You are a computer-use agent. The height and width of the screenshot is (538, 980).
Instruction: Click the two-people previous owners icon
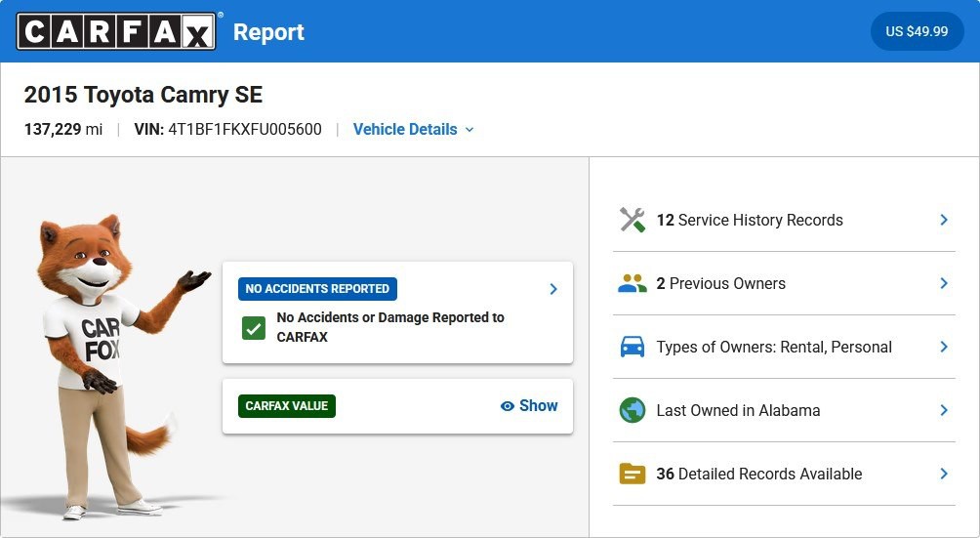click(632, 284)
